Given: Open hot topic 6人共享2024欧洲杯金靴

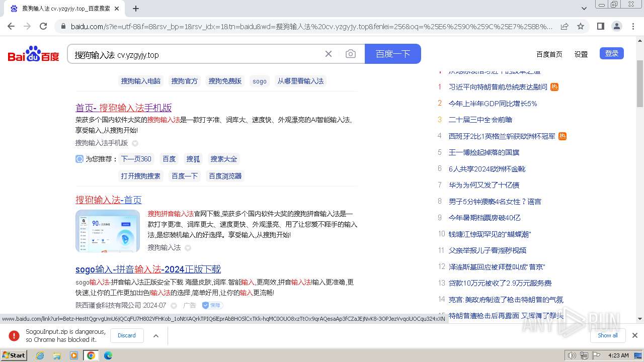Looking at the screenshot, I should pos(487,169).
